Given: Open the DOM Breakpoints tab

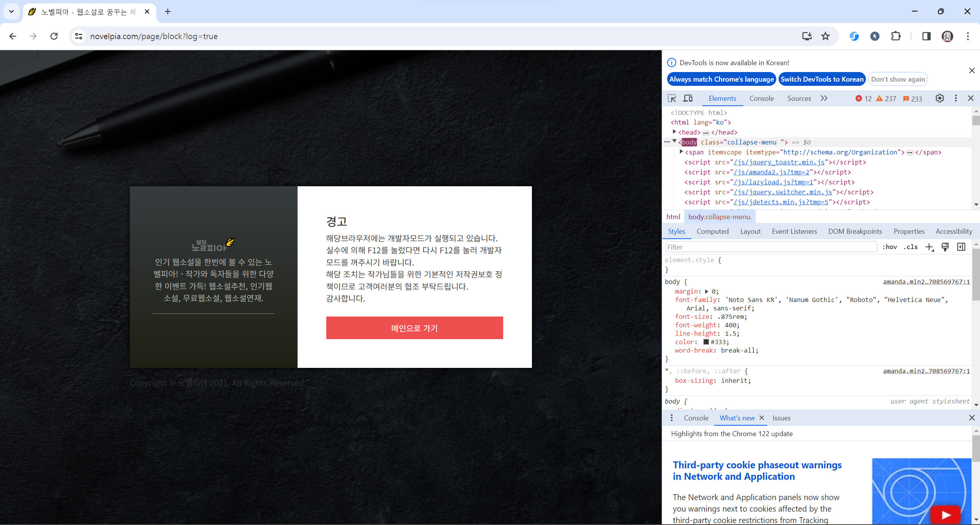Looking at the screenshot, I should [855, 231].
